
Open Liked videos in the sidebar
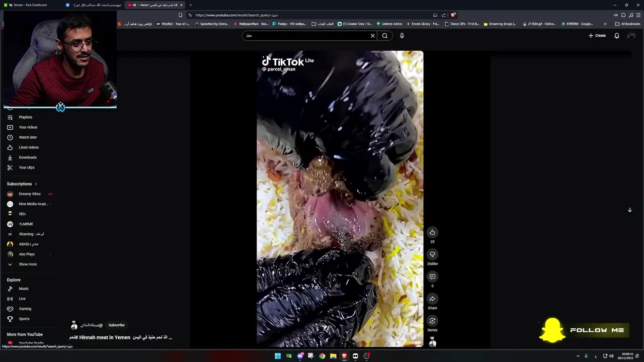(x=29, y=147)
